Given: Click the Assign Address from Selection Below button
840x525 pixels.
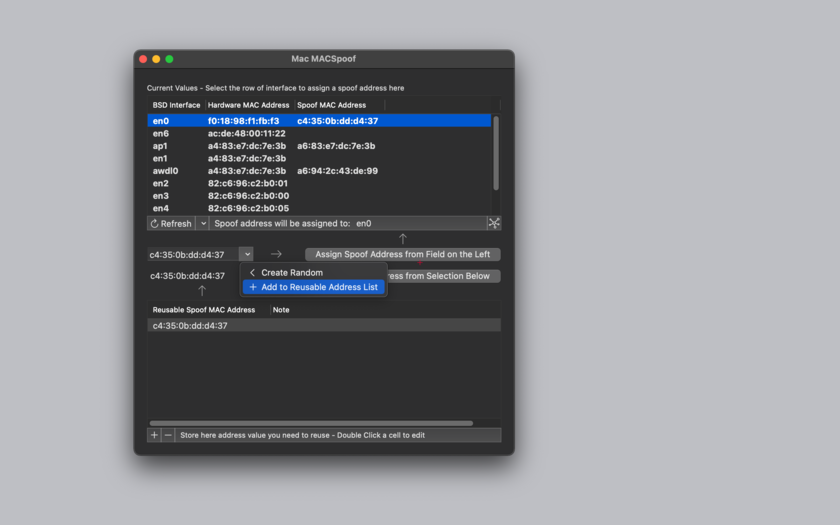Looking at the screenshot, I should click(444, 276).
